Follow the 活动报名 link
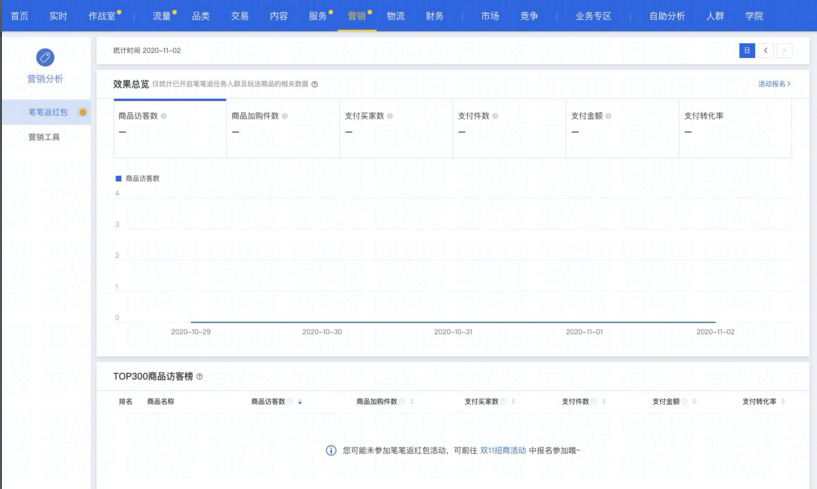The width and height of the screenshot is (817, 489). coord(774,84)
